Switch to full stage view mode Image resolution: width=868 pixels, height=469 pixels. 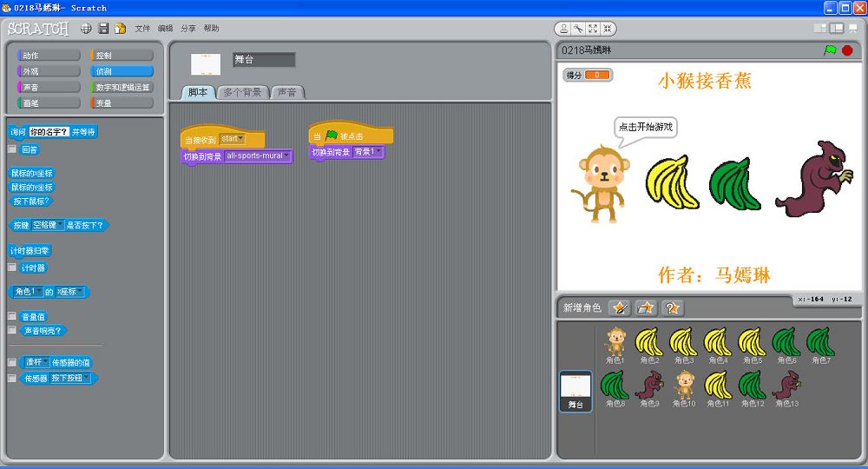point(837,29)
